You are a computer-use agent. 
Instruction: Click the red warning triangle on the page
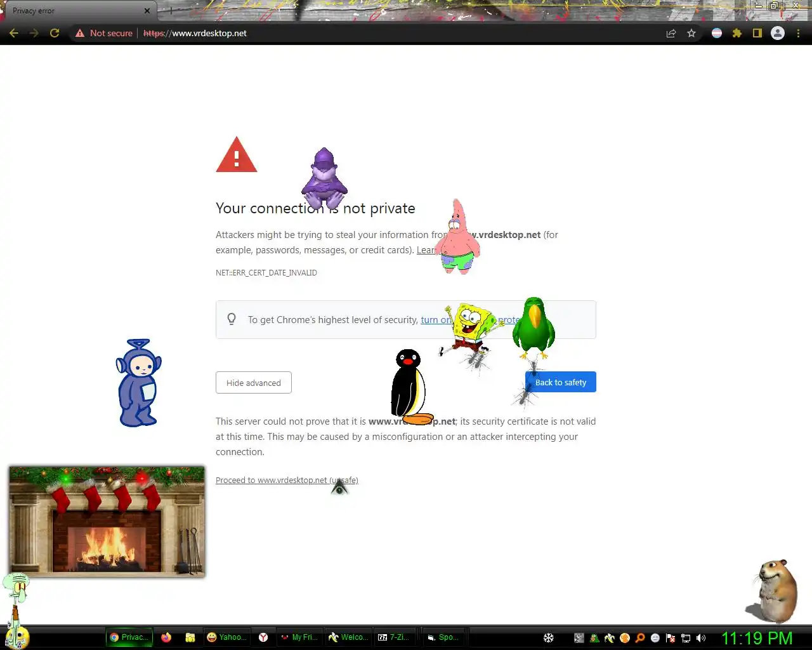[237, 155]
